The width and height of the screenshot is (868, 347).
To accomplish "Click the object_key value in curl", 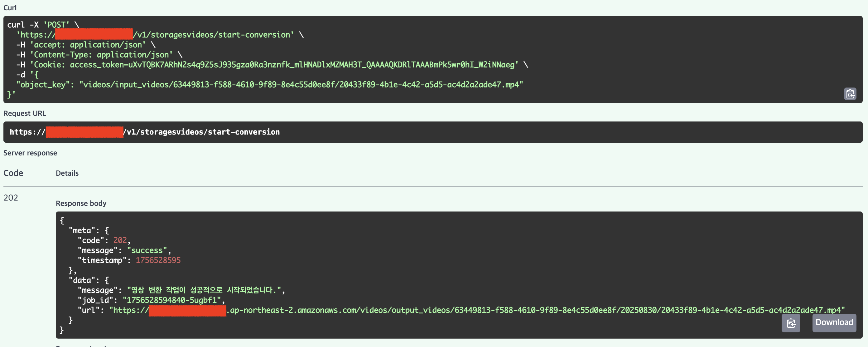I will pos(301,84).
